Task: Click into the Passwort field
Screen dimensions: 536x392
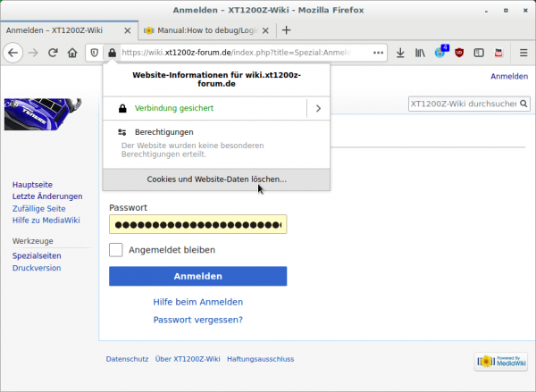Action: pyautogui.click(x=197, y=225)
